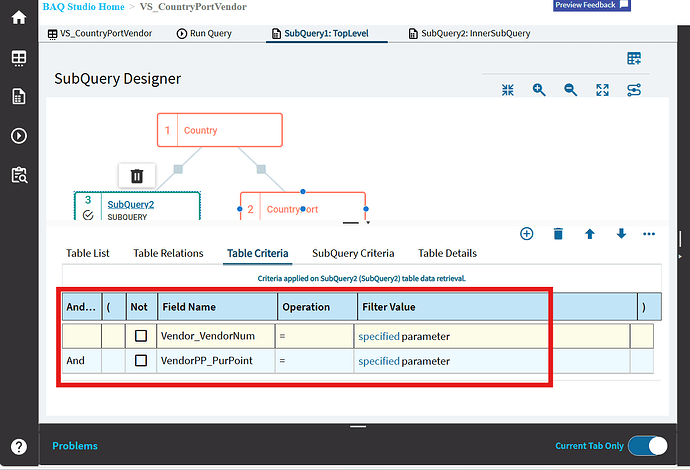Delete SubQuery2 with trash icon in diagram
This screenshot has width=690, height=470.
point(137,176)
